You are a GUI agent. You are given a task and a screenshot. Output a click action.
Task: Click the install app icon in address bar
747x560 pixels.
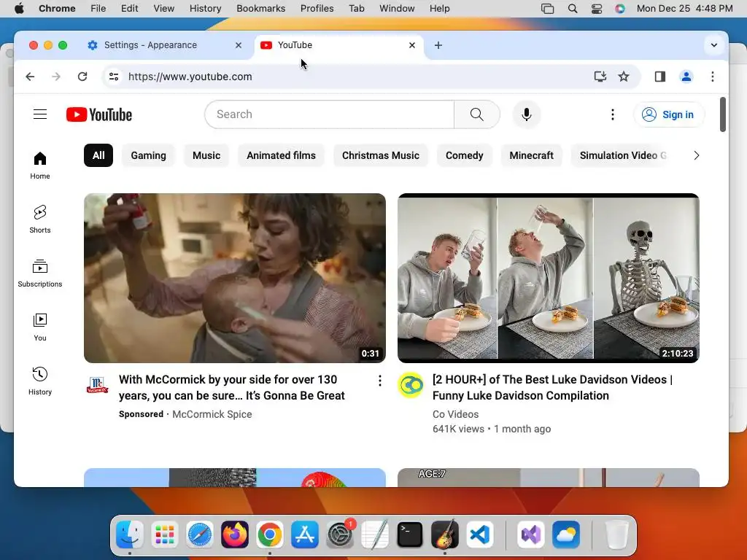click(x=600, y=76)
